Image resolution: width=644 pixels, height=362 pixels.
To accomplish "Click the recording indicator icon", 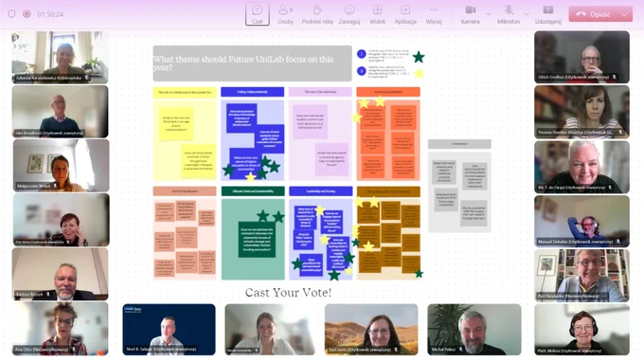I will point(27,14).
